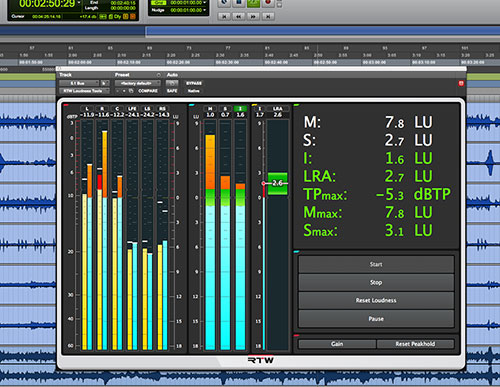Click the -11.9 peak value under L
The height and width of the screenshot is (387, 500).
click(x=87, y=115)
